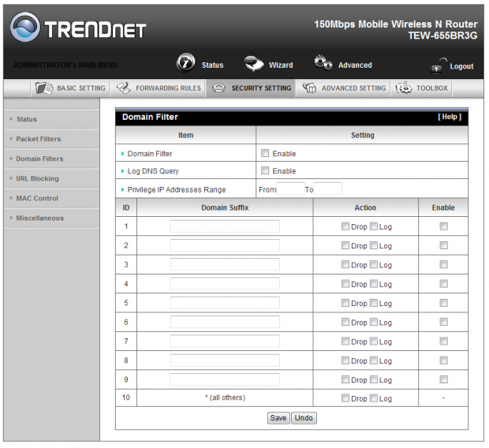Click the Save button
Viewport: 489px width, 448px height.
click(x=278, y=418)
